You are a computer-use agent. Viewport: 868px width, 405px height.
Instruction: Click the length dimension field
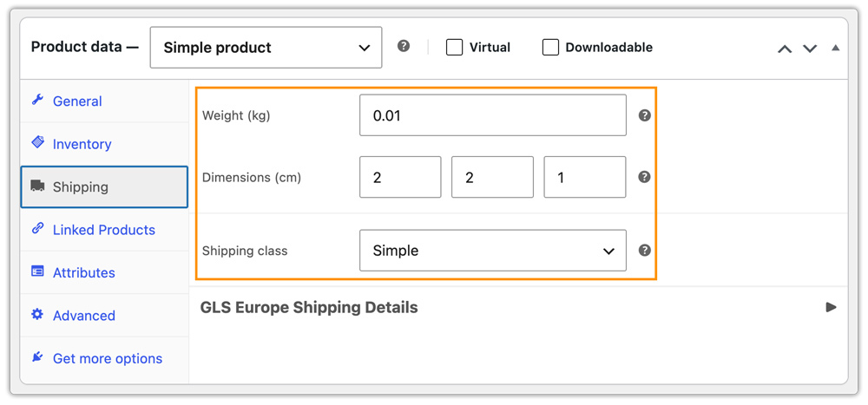pyautogui.click(x=400, y=177)
